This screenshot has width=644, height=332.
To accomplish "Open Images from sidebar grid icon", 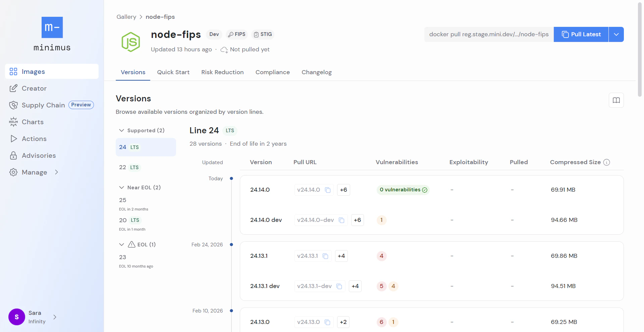I will pyautogui.click(x=13, y=72).
